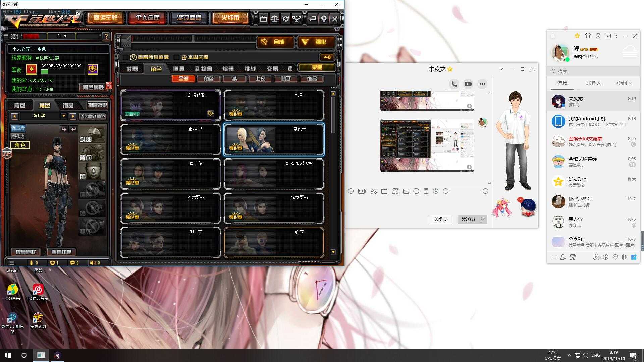Viewport: 644px width, 362px height.
Task: Open the GIF recorder in chat toolbar
Action: (362, 191)
